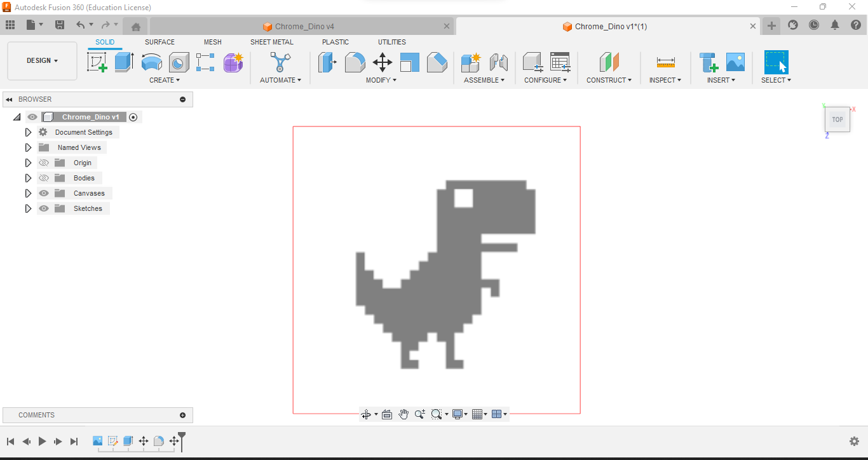This screenshot has height=460, width=868.
Task: Select the Create Form tool
Action: [x=233, y=62]
